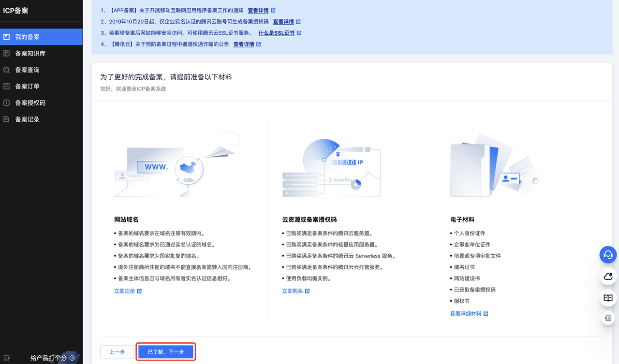Click the 备案订单 sidebar icon

pyautogui.click(x=7, y=86)
